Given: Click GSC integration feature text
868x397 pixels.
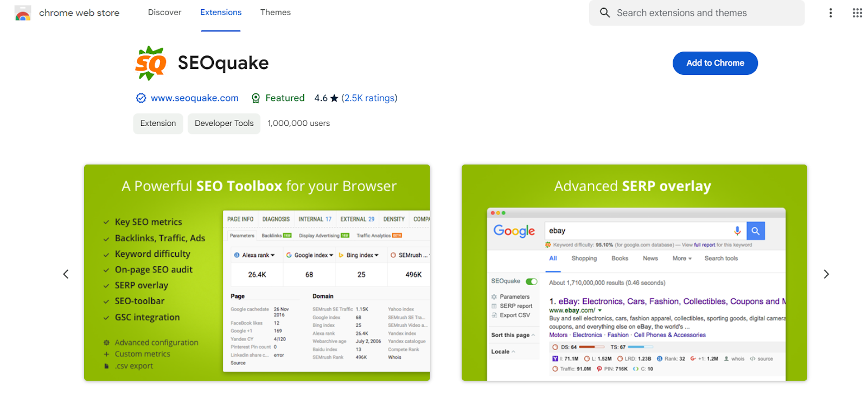Looking at the screenshot, I should (147, 317).
